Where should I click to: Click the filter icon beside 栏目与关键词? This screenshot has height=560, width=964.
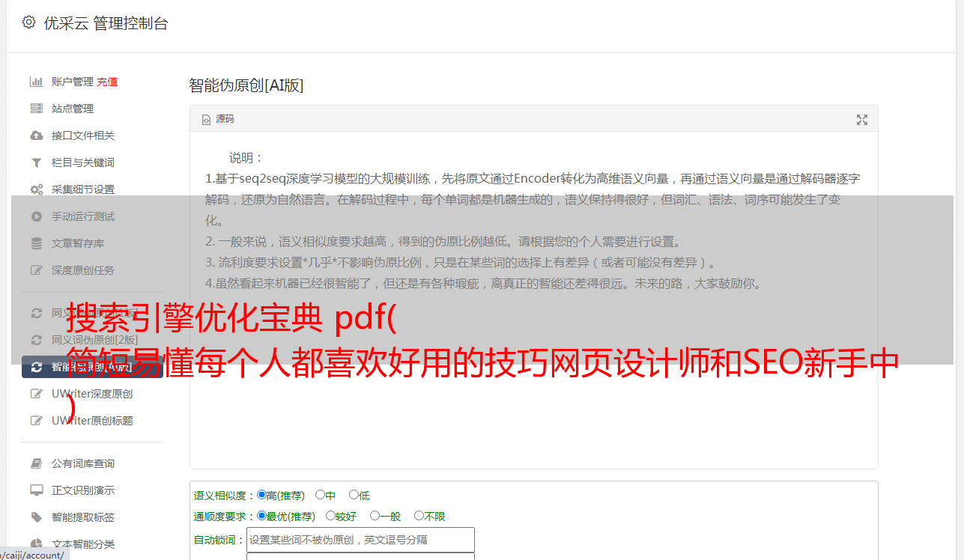coord(36,162)
